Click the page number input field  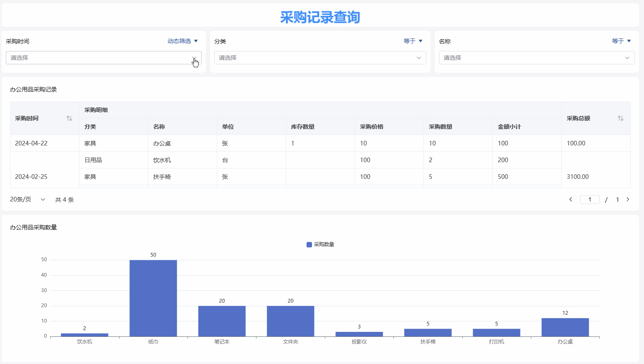590,199
